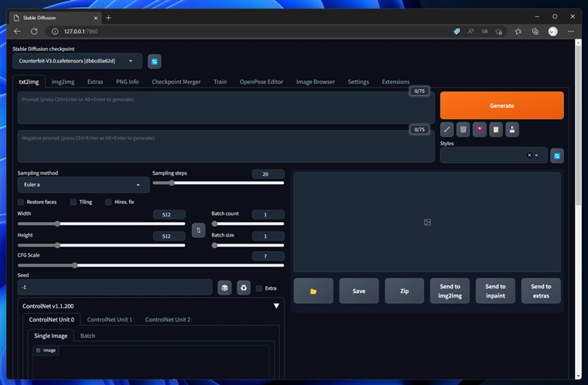588x385 pixels.
Task: Open browser collections icon
Action: [535, 32]
